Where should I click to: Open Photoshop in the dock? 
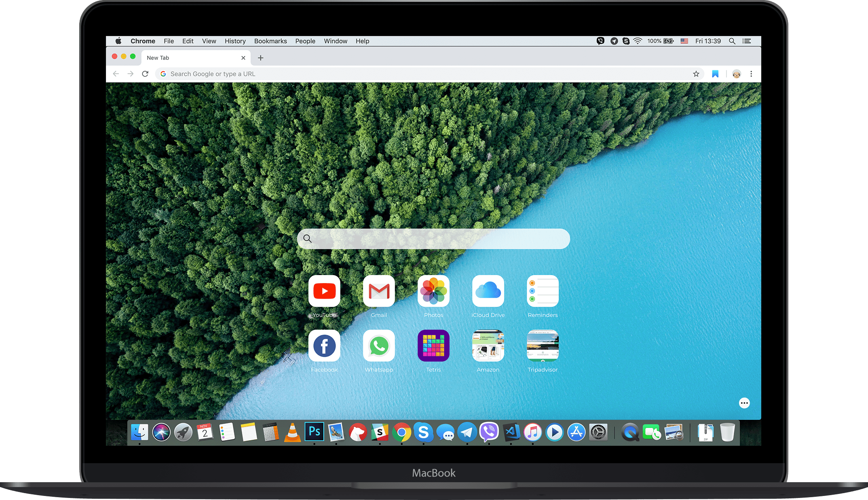click(x=314, y=432)
